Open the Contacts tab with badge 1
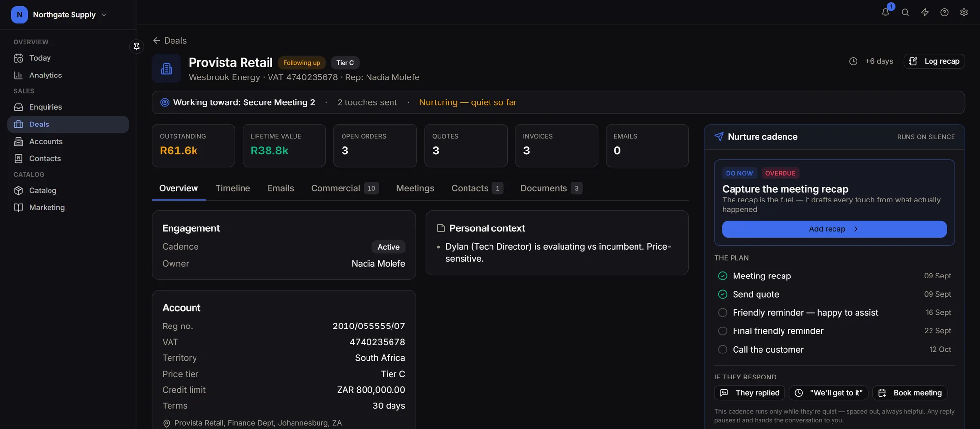This screenshot has width=980, height=429. pyautogui.click(x=477, y=188)
